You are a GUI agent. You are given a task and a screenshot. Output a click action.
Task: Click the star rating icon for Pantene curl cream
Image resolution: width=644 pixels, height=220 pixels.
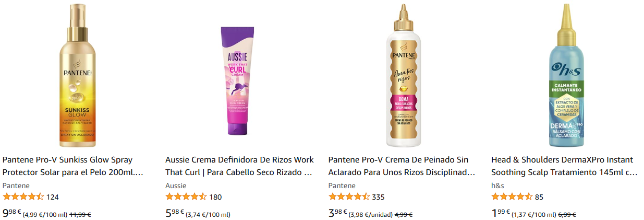349,197
